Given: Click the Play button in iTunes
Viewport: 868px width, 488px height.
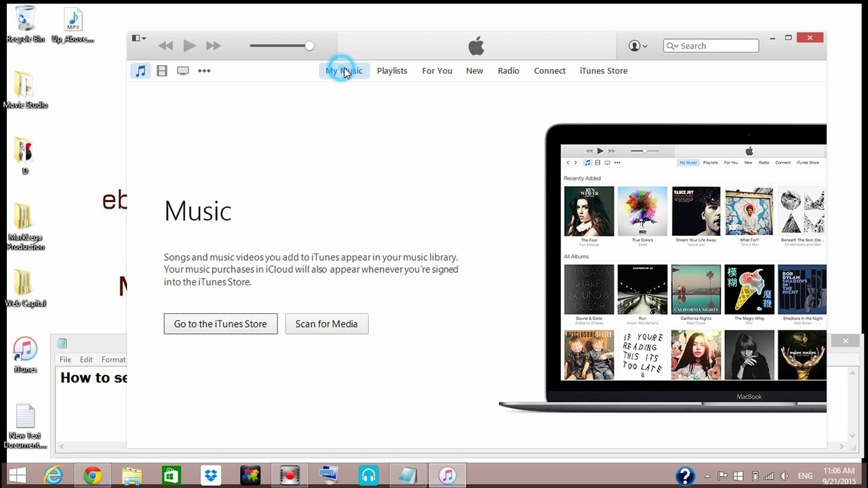Looking at the screenshot, I should 189,46.
